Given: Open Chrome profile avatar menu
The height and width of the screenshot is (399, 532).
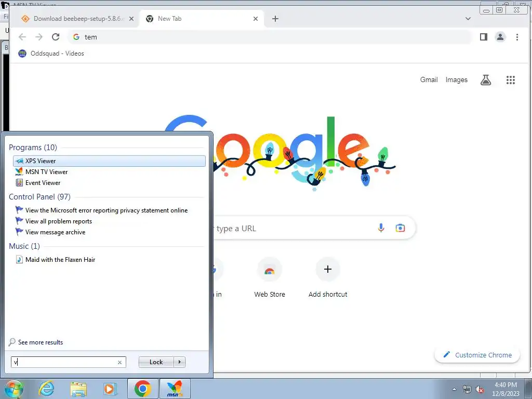Looking at the screenshot, I should point(500,37).
